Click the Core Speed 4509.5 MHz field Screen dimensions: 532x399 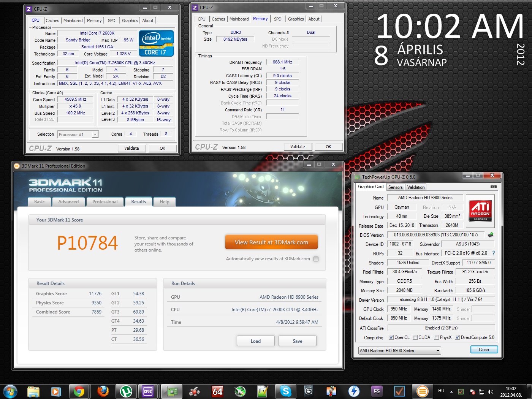(75, 100)
